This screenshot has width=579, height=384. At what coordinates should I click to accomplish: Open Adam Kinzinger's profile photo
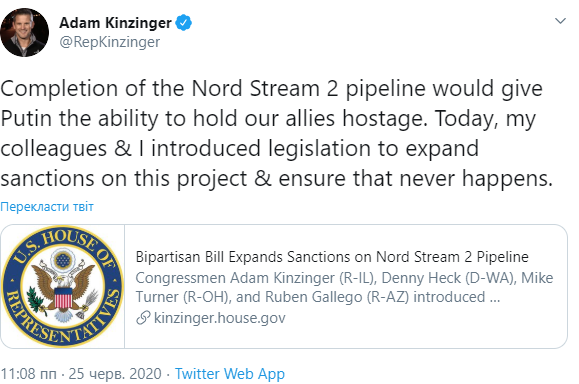click(x=25, y=32)
